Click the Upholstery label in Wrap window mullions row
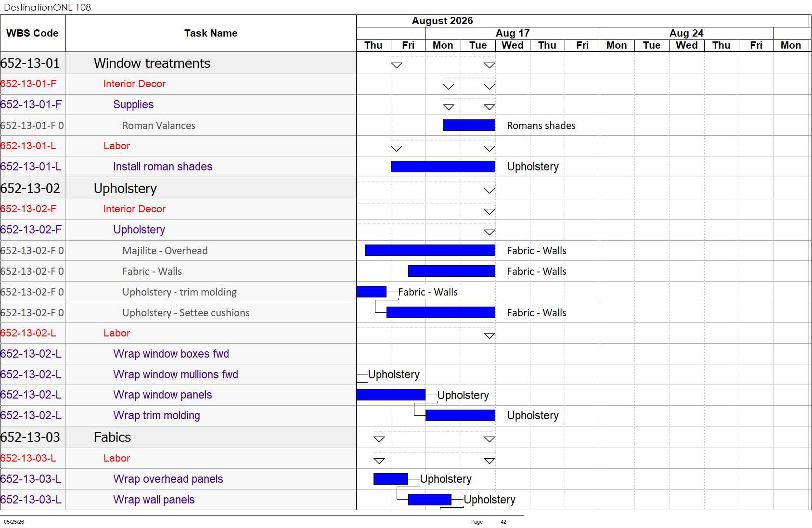The image size is (812, 528). [394, 374]
